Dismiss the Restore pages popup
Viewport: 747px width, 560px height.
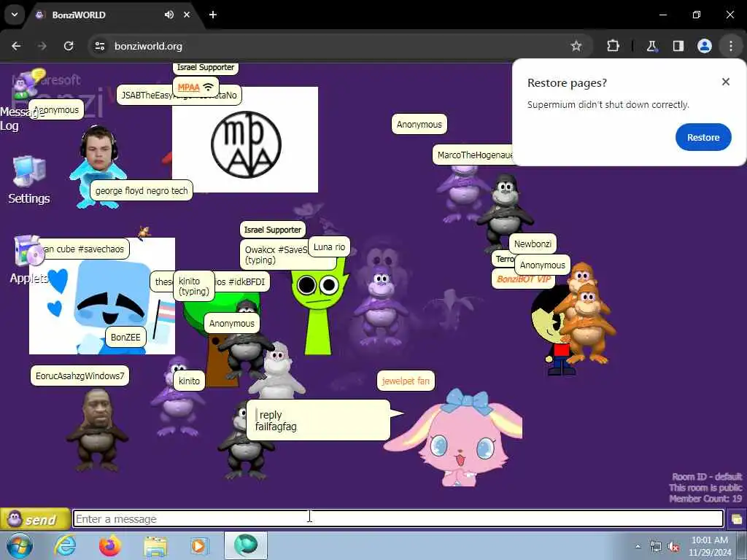click(x=725, y=82)
